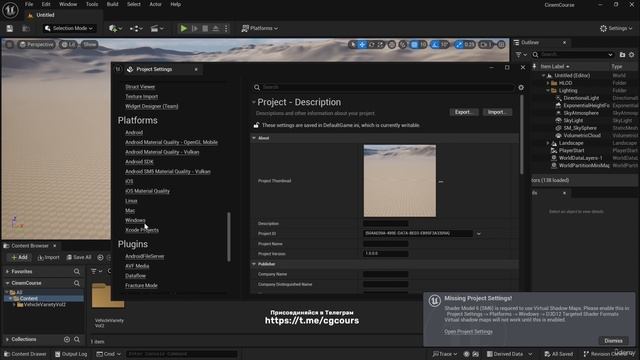Toggle viewport scale snapping
The height and width of the screenshot is (360, 640).
click(459, 44)
